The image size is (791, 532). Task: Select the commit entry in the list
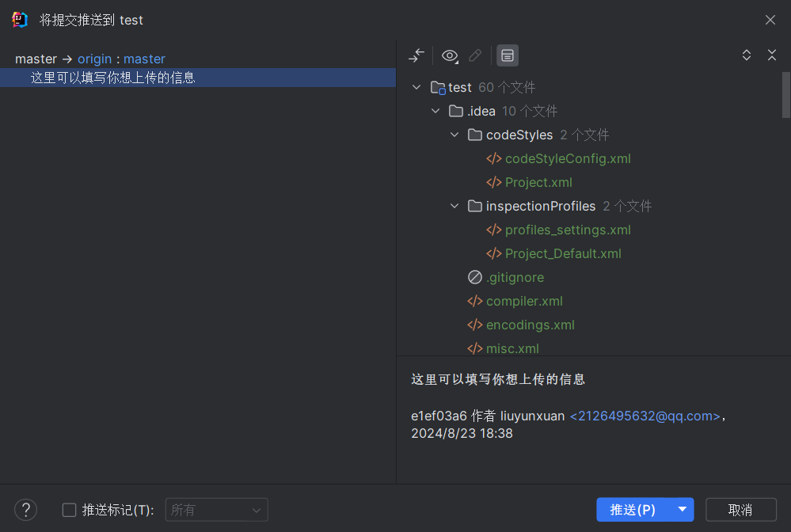(x=112, y=78)
